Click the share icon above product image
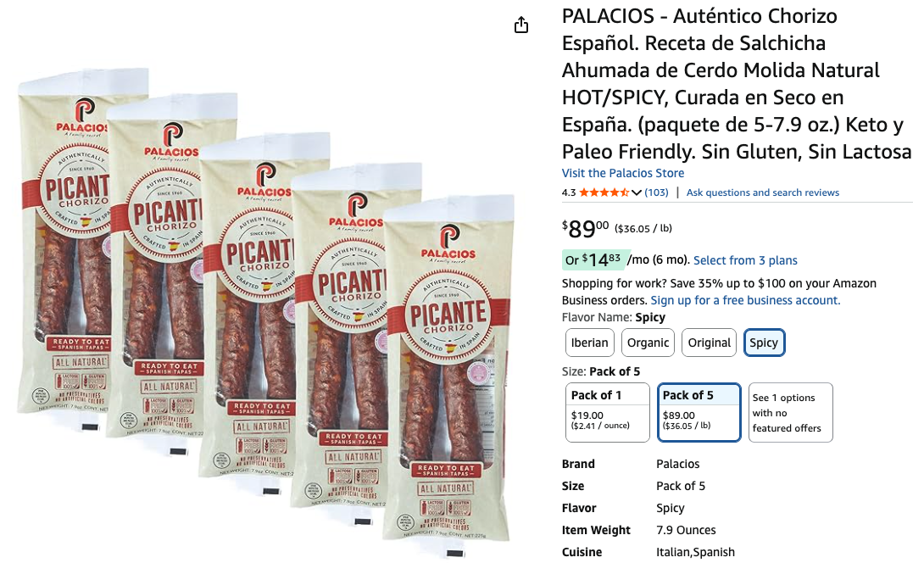Viewport: 924px width, 563px height. 521,25
